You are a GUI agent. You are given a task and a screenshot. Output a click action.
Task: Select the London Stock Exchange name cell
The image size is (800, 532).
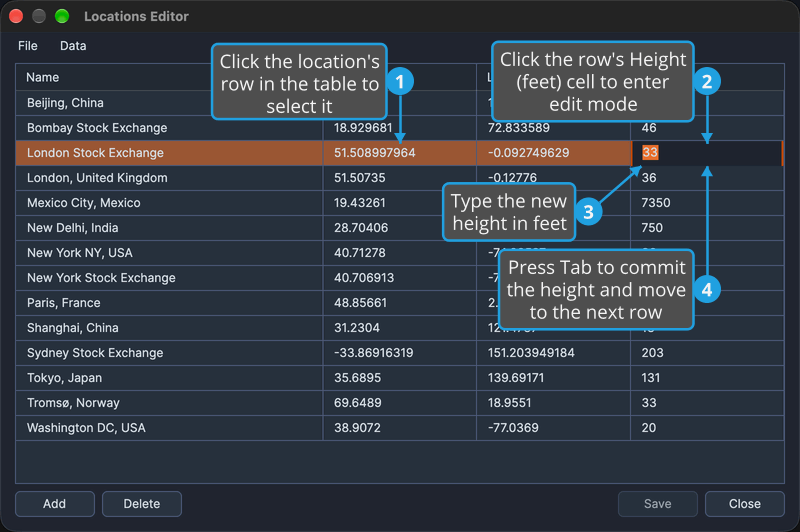click(x=169, y=153)
